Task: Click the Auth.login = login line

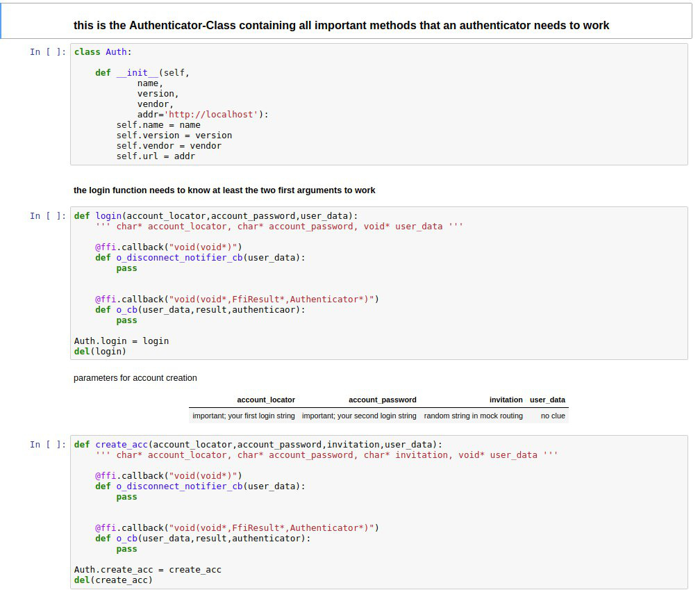Action: tap(122, 341)
